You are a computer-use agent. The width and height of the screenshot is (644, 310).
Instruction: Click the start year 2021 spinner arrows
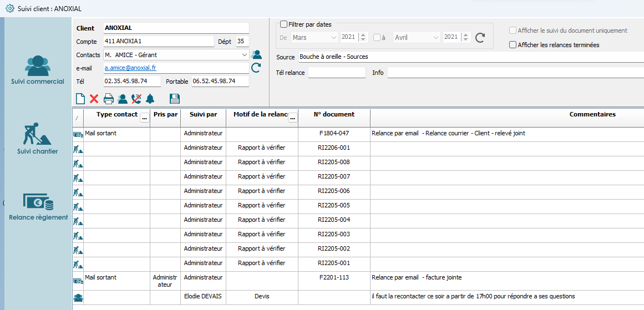tap(363, 38)
